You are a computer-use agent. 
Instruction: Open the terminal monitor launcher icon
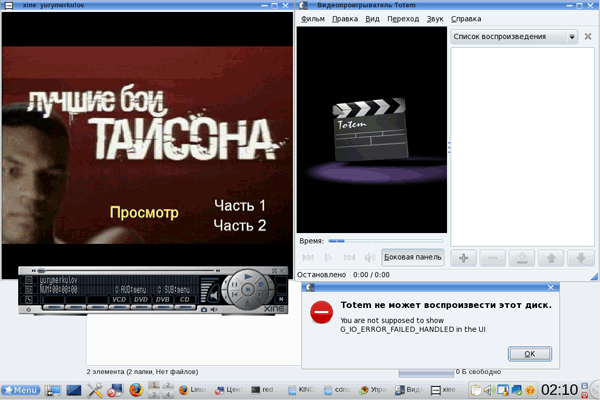(x=74, y=390)
